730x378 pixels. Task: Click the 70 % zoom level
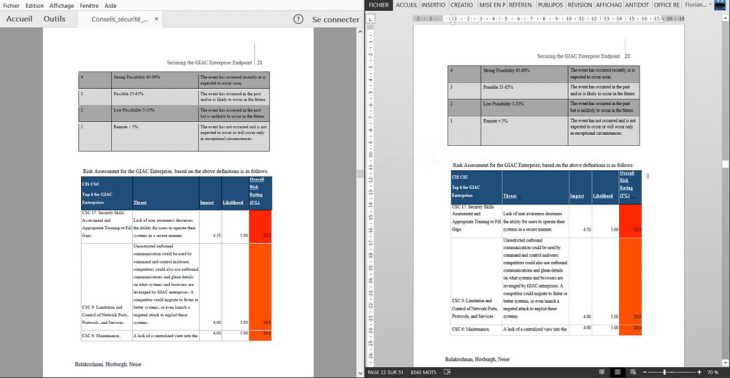click(712, 372)
